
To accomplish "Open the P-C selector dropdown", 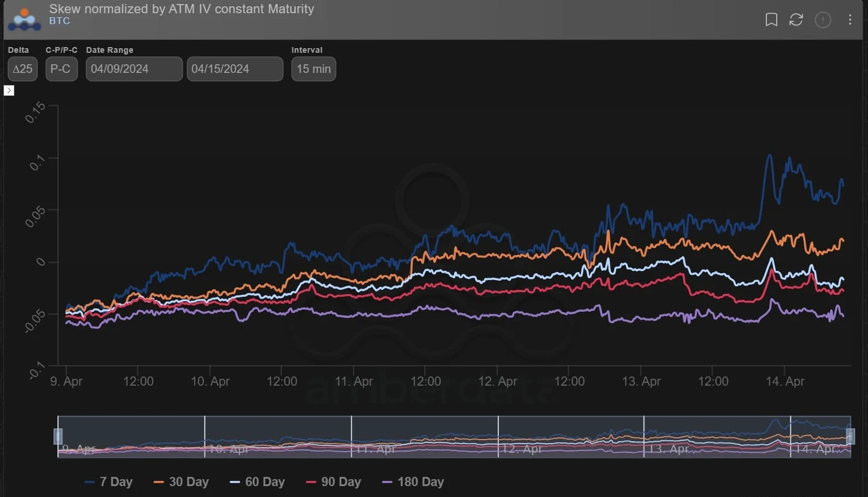I will [61, 69].
